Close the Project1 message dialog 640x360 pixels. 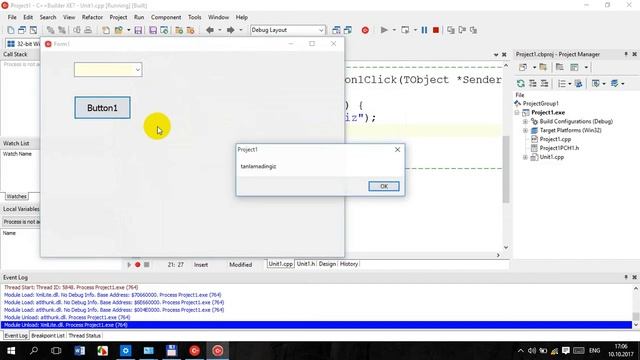(398, 150)
